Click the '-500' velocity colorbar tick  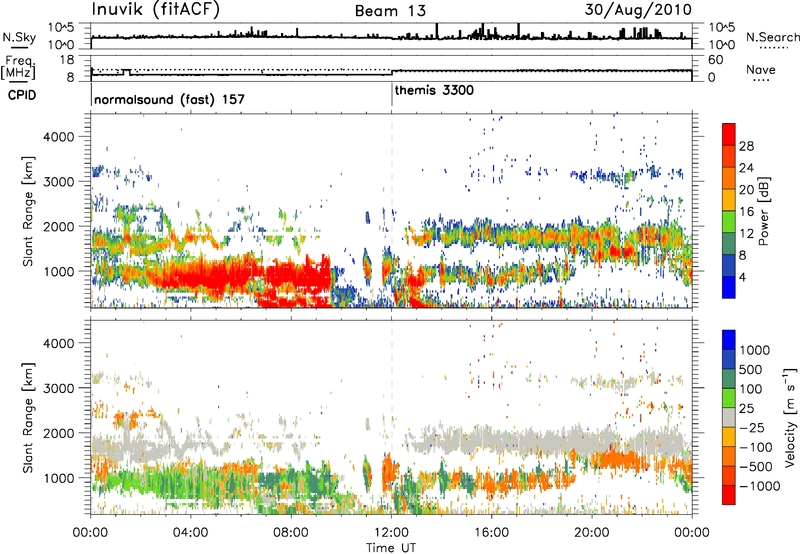point(756,467)
